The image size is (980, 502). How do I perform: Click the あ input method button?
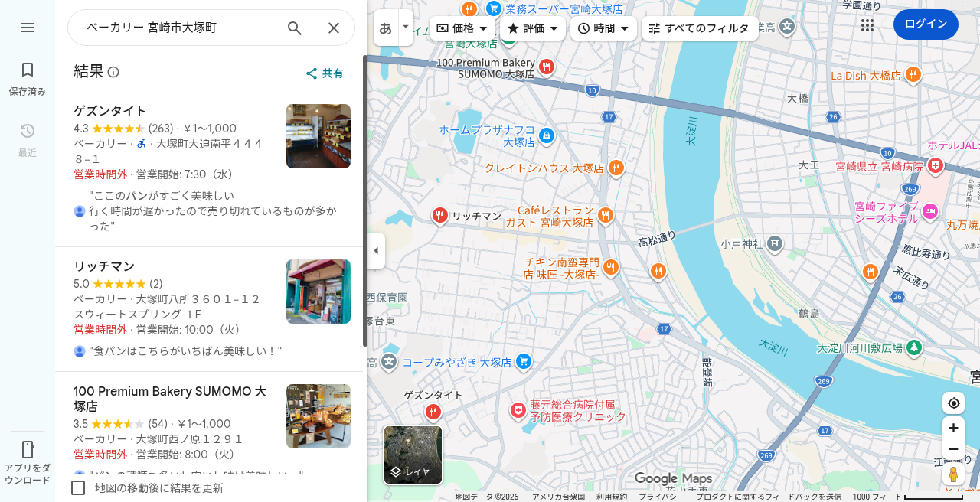(x=386, y=28)
